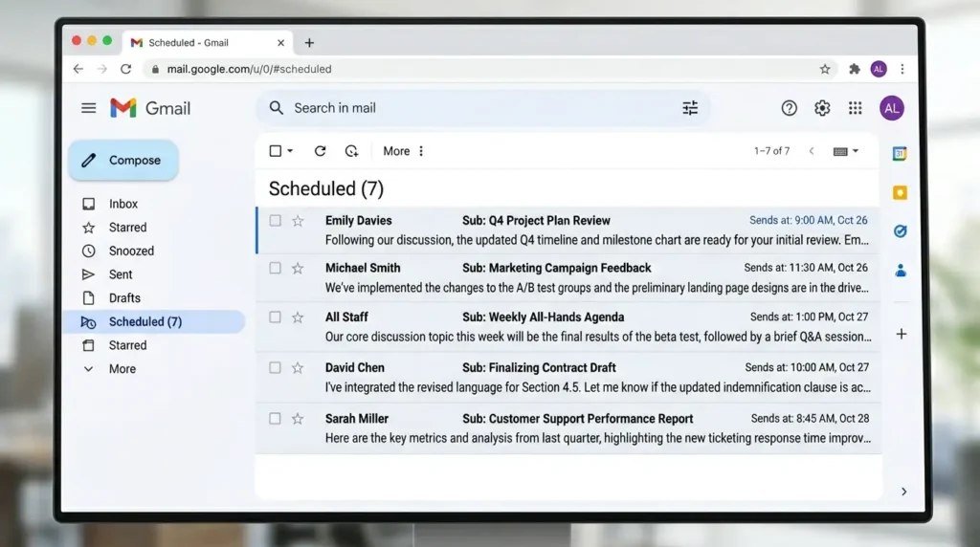Open Keep side panel icon
The image size is (980, 547).
coord(900,193)
